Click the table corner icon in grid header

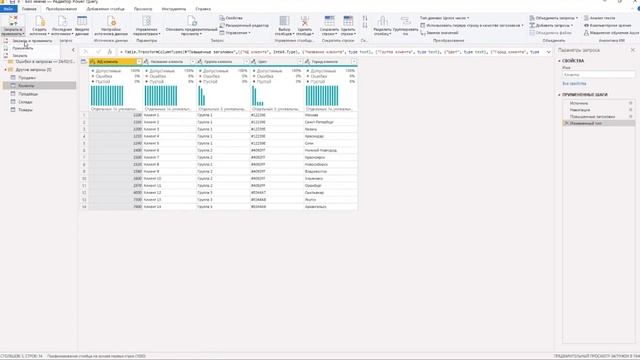[84, 62]
